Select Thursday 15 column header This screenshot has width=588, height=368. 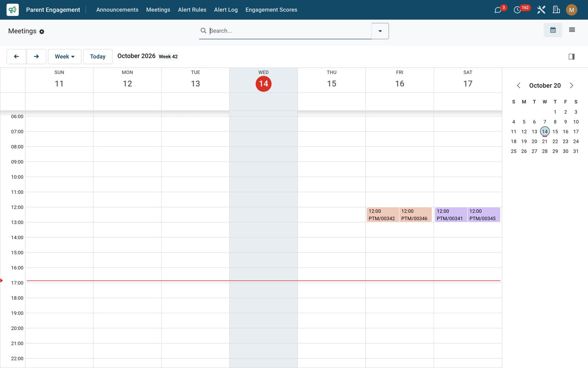331,80
